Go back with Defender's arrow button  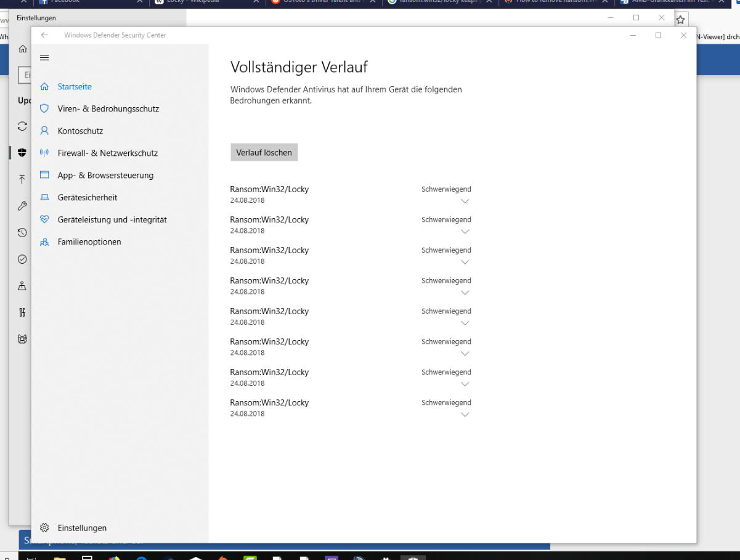[44, 35]
